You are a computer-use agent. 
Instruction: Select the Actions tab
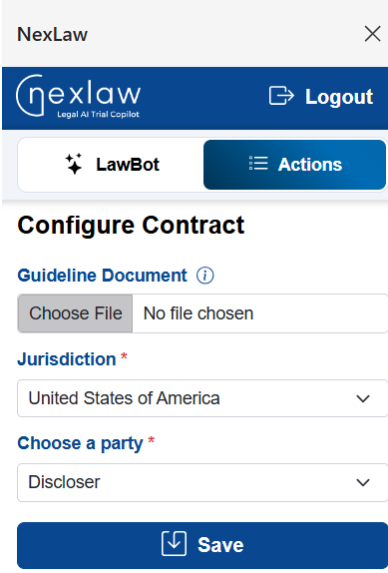(x=294, y=164)
